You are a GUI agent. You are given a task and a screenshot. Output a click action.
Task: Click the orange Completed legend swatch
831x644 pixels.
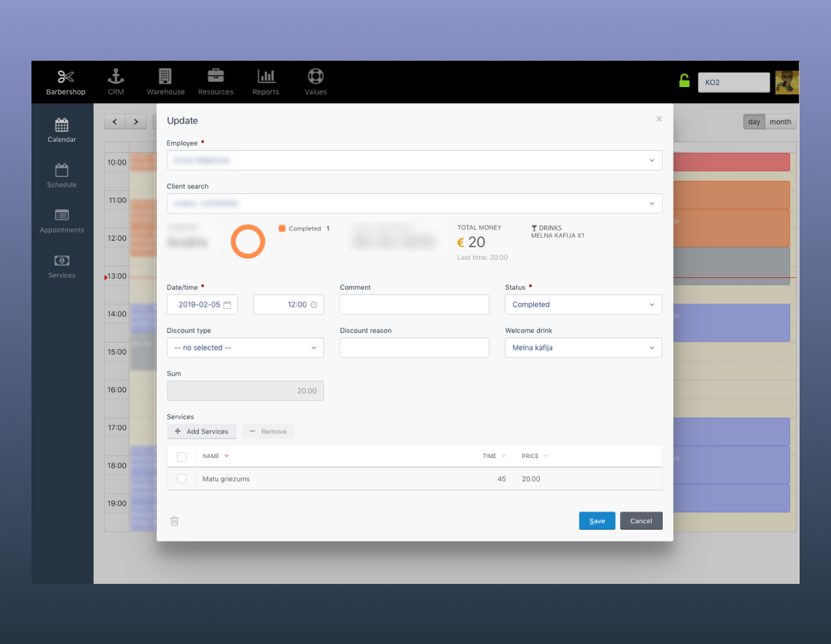tap(282, 228)
